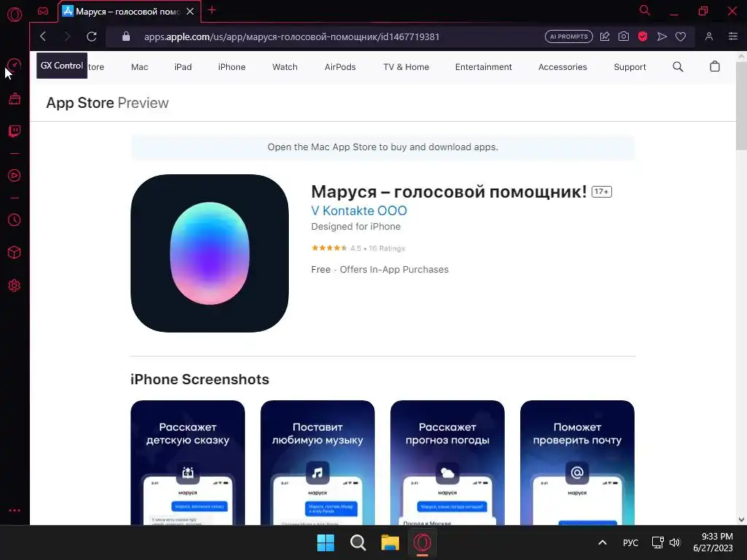This screenshot has height=560, width=747.
Task: Open the любимую музыку screenshot
Action: (x=317, y=462)
